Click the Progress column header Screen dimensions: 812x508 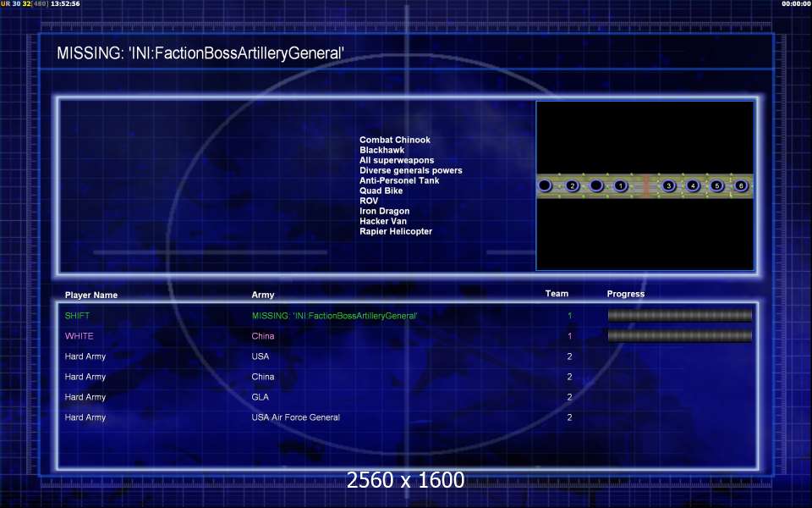click(626, 294)
